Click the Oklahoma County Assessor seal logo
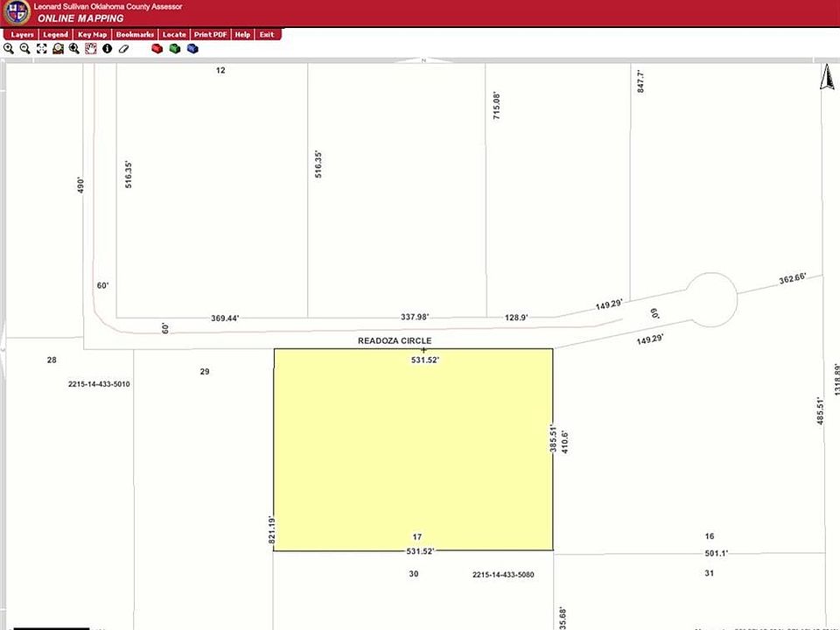This screenshot has height=630, width=840. 17,12
